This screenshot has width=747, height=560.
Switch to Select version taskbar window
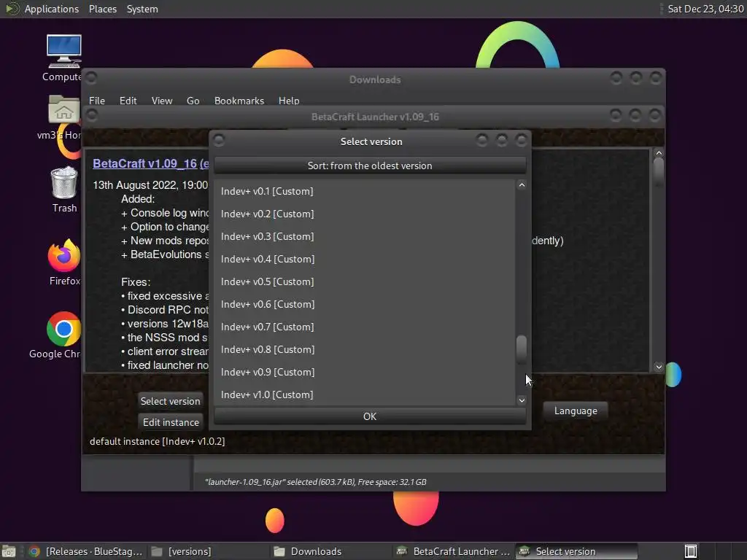576,551
